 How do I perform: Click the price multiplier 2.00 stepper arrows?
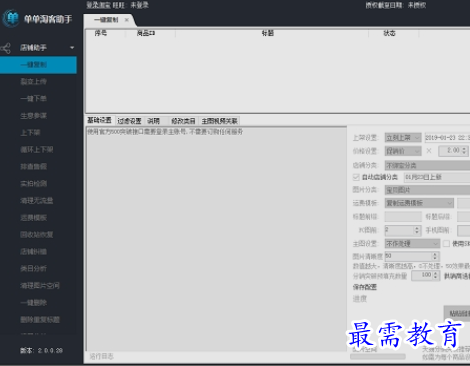click(x=464, y=151)
